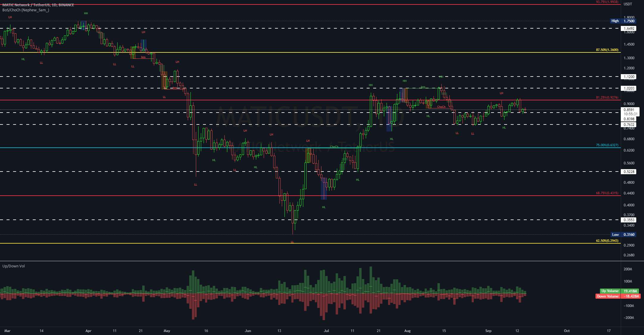Screen dimensions: 644x335
Task: Click the 1.3000 price axis tick
Action: (629, 58)
